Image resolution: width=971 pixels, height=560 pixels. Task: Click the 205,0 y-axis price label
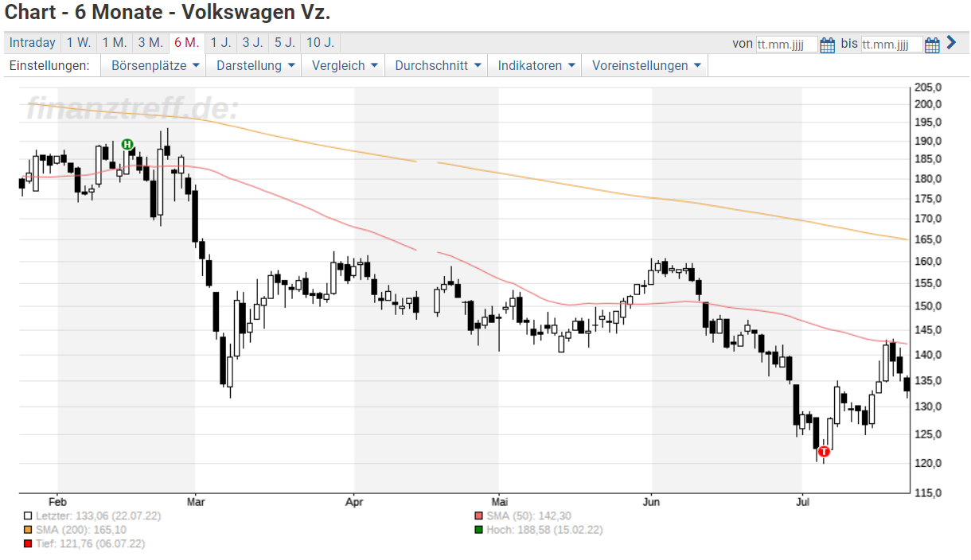pos(927,87)
